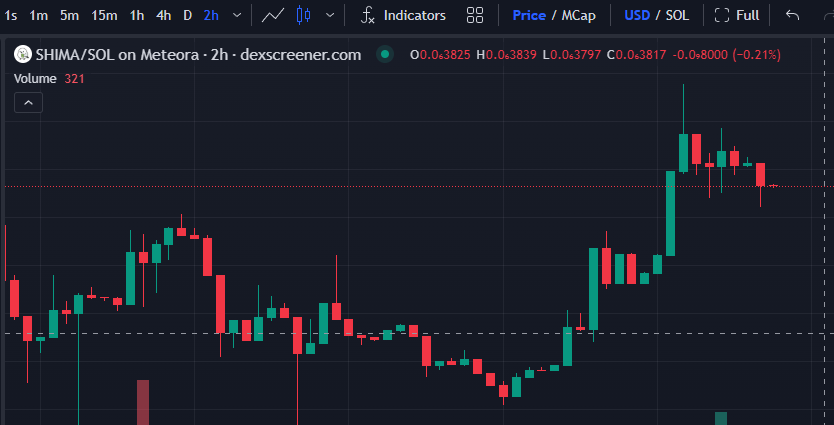The image size is (834, 425).
Task: Select the 4h timeframe
Action: 163,15
